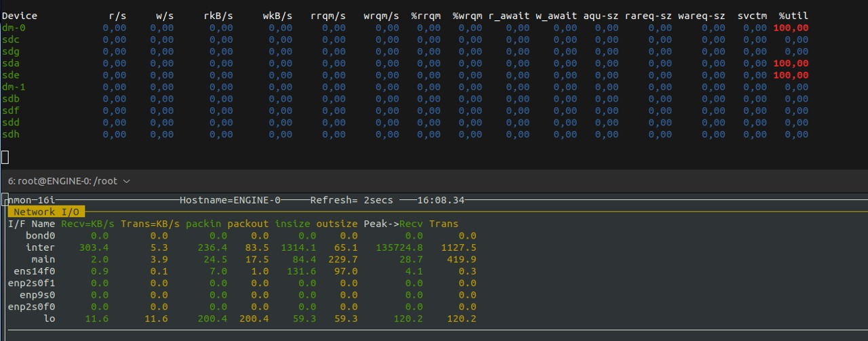This screenshot has height=341, width=868.
Task: Click the enp9s0 interface name
Action: [x=38, y=295]
